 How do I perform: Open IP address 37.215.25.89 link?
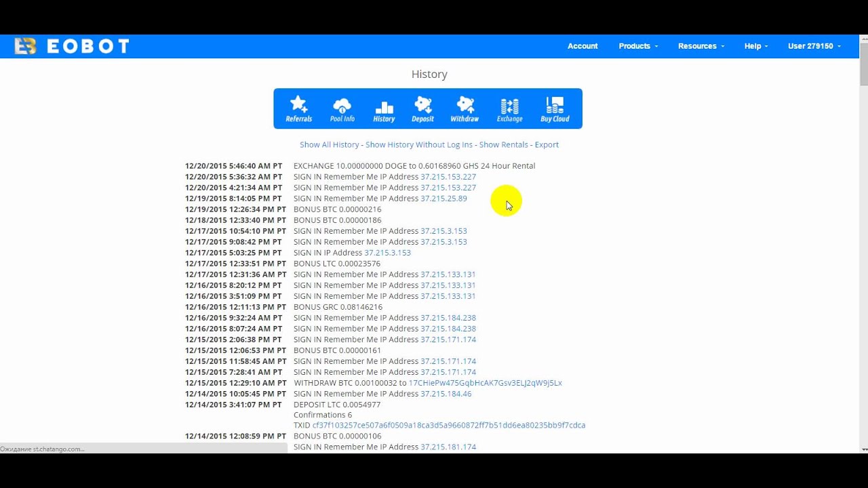pos(443,199)
